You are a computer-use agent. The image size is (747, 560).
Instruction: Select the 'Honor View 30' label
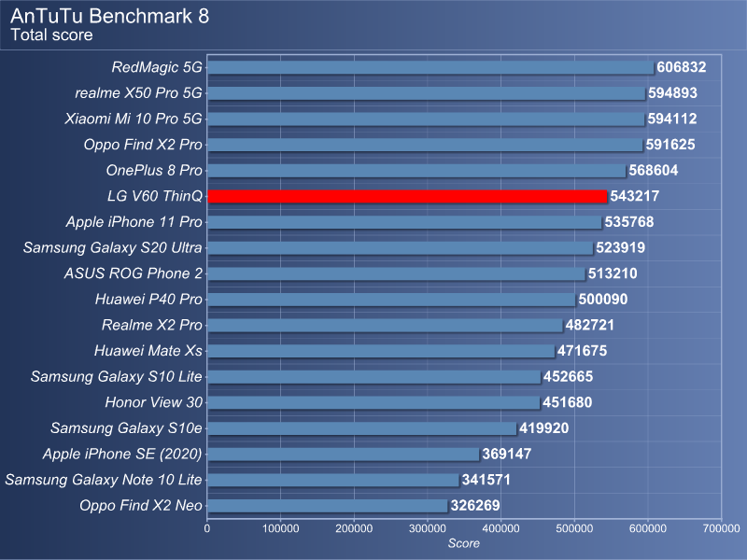click(154, 402)
